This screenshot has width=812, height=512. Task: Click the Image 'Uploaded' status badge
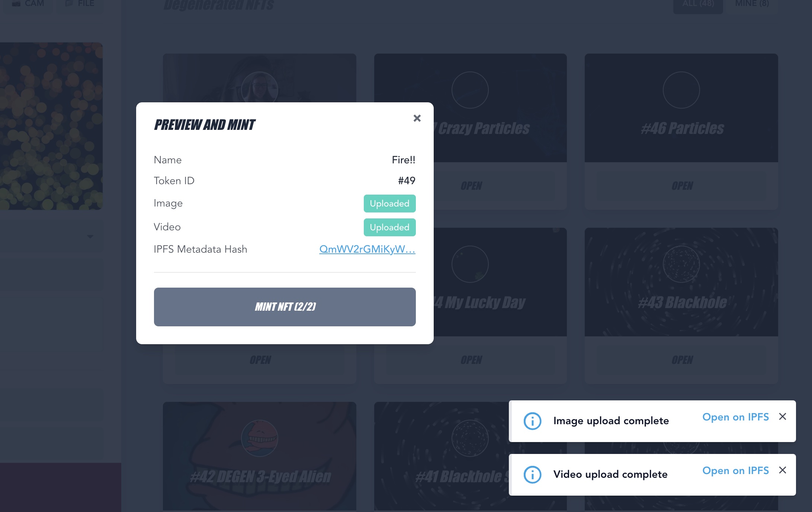point(389,204)
